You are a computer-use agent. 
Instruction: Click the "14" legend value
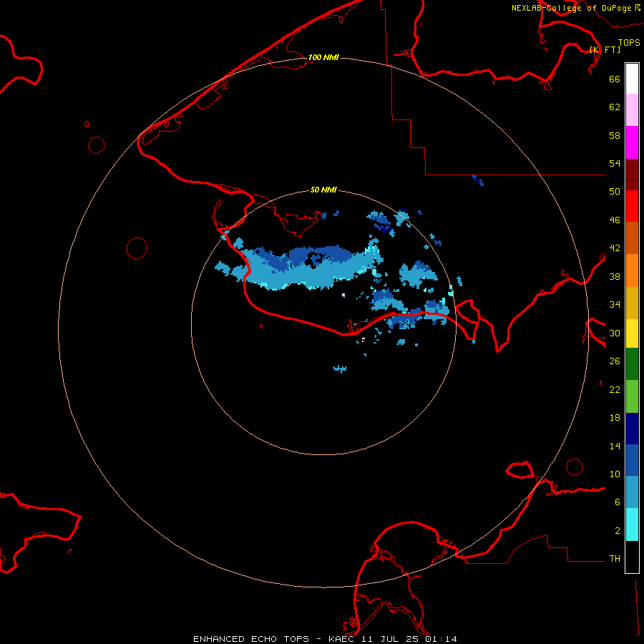[615, 446]
